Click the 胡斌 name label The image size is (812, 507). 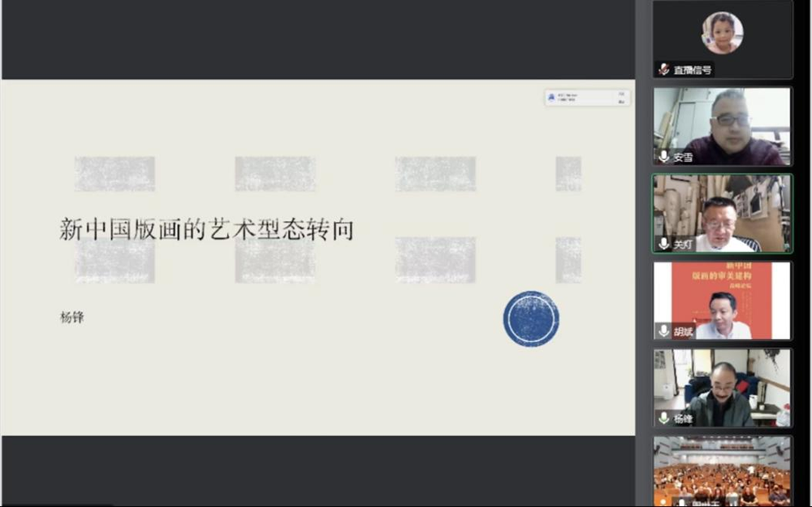pos(683,331)
